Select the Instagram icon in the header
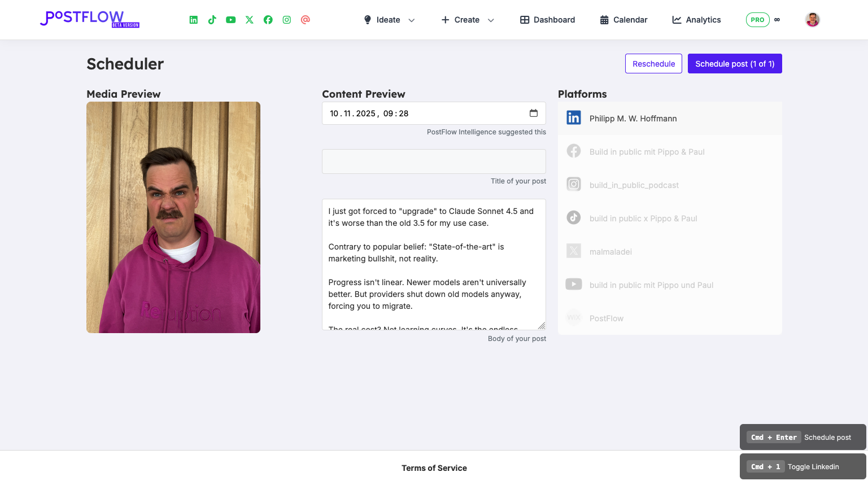The height and width of the screenshot is (485, 868). tap(286, 19)
